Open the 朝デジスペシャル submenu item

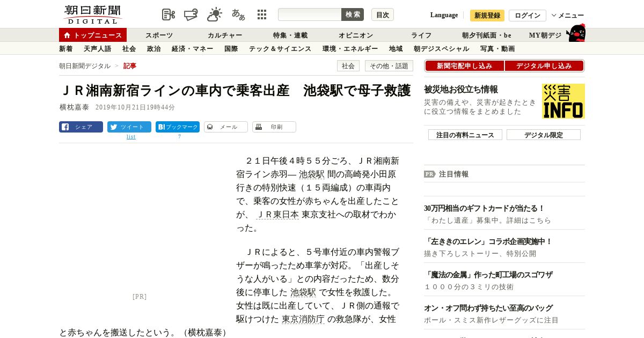pos(442,49)
